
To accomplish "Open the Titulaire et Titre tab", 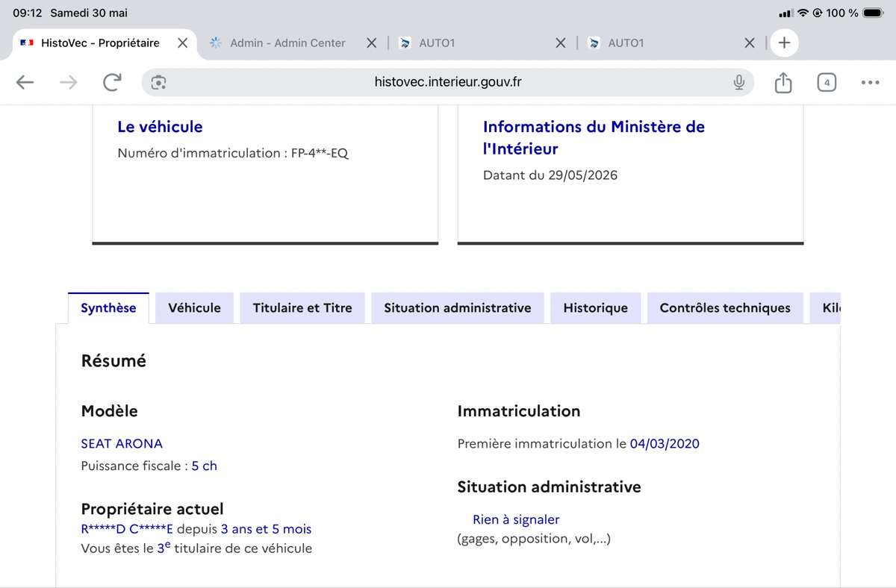I will 302,308.
